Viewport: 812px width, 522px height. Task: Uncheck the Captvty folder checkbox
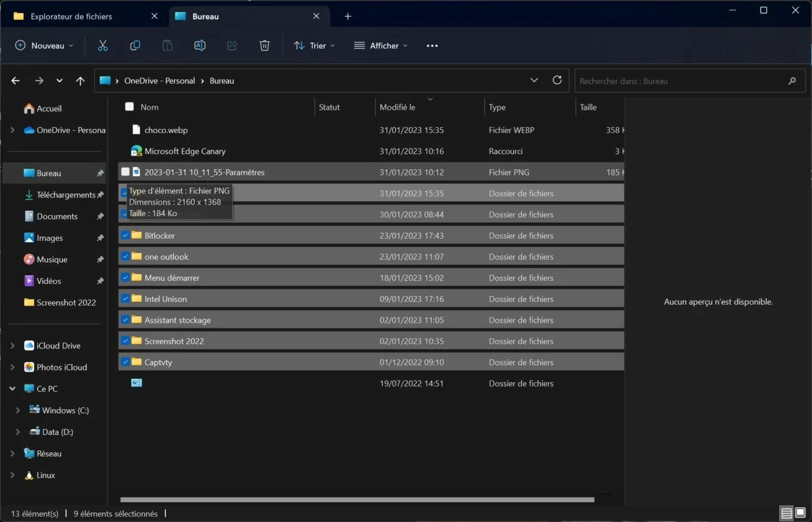pos(125,362)
